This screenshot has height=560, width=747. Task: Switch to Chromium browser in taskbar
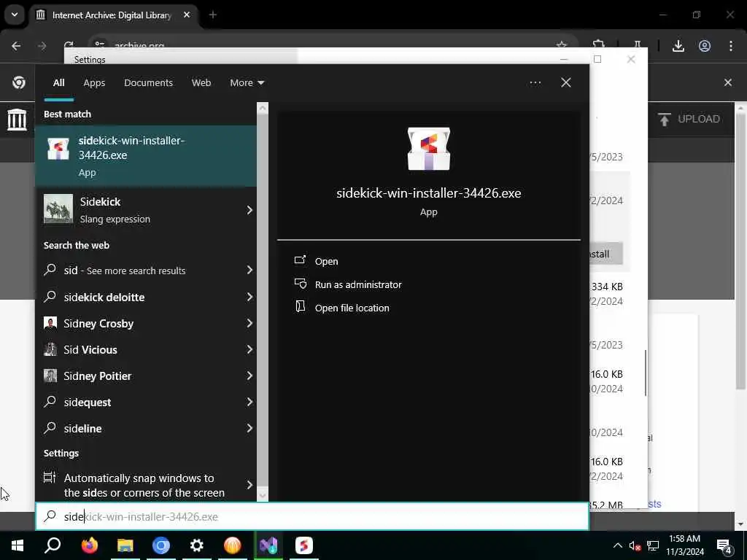pos(161,545)
